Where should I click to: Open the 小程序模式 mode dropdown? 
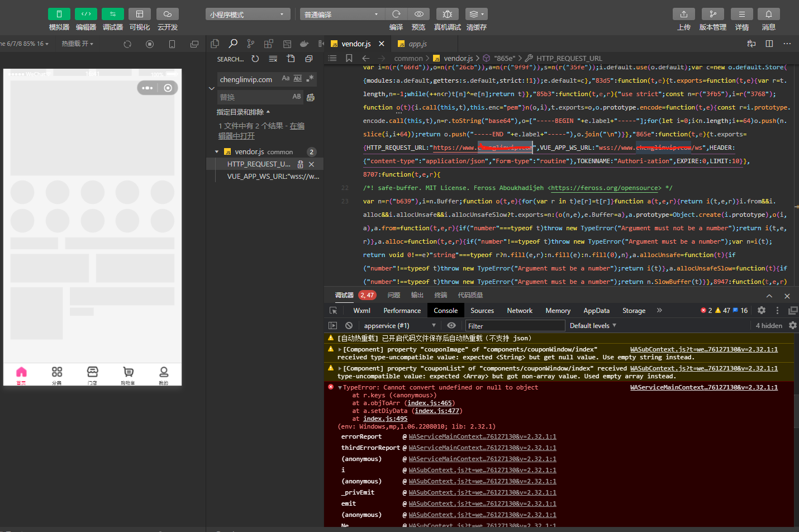[x=248, y=15]
